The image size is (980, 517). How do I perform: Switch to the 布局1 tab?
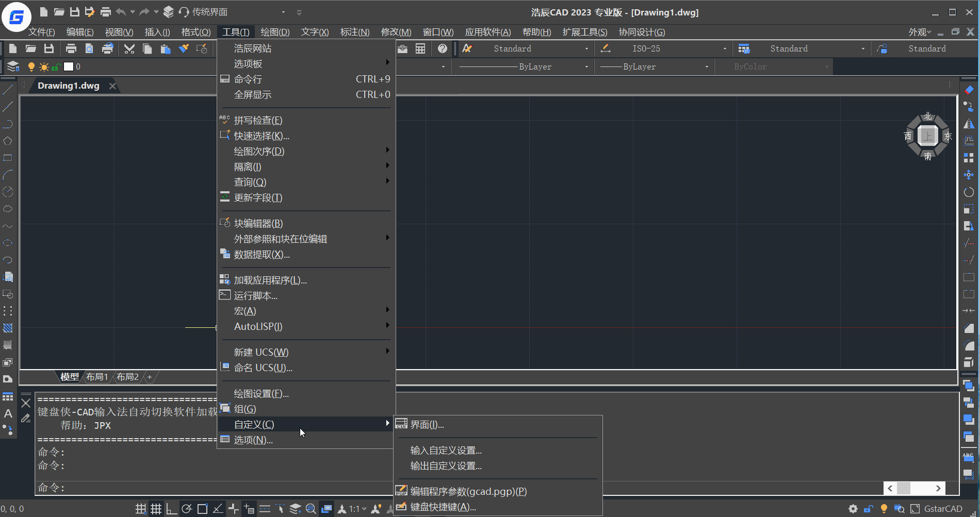pyautogui.click(x=97, y=377)
